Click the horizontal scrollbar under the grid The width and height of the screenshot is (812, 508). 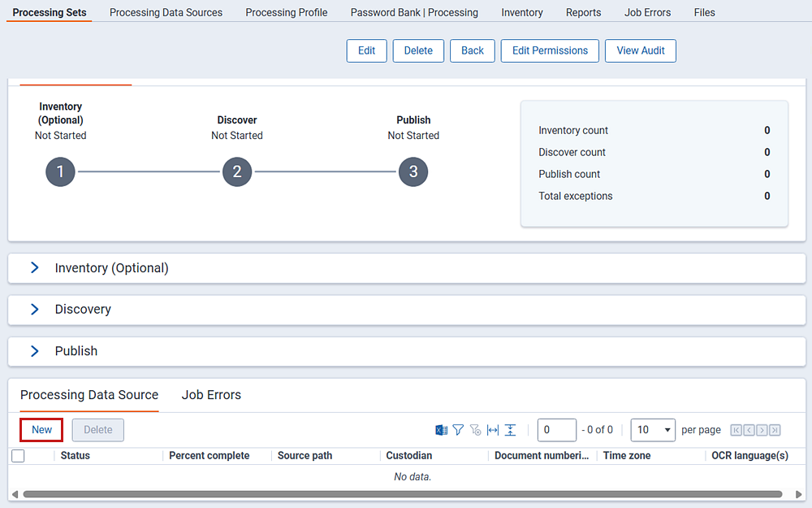point(402,494)
